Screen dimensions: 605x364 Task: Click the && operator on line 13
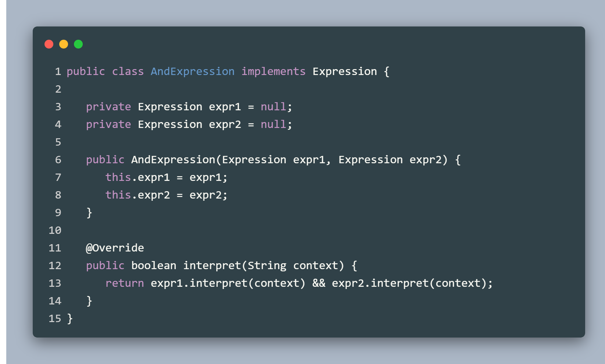tap(319, 283)
